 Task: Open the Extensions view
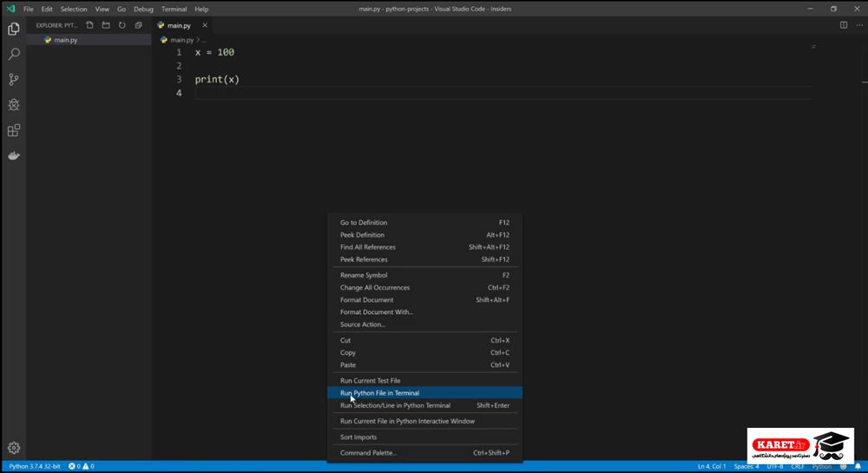pyautogui.click(x=14, y=130)
